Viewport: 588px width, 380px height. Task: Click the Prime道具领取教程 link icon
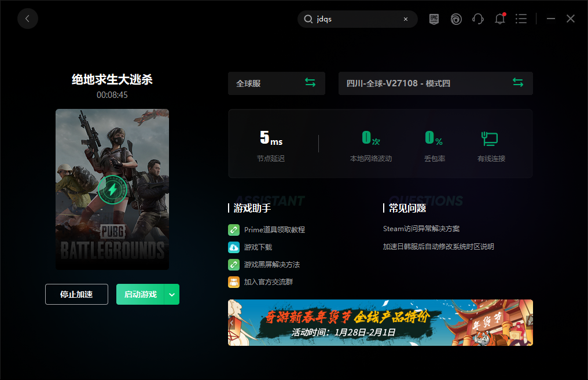coord(234,230)
